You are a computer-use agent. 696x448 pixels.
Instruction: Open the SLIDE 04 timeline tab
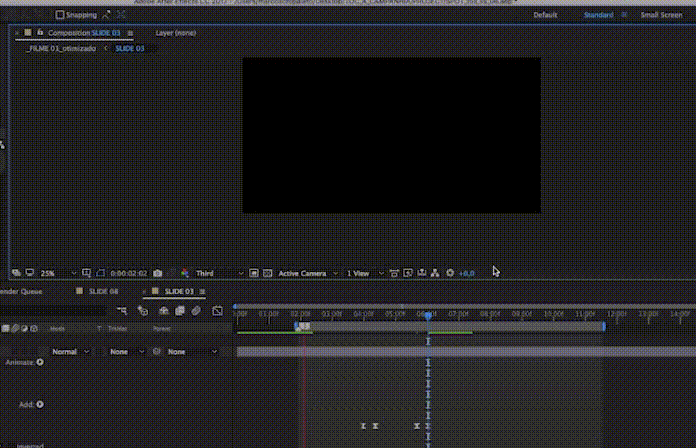pos(103,291)
